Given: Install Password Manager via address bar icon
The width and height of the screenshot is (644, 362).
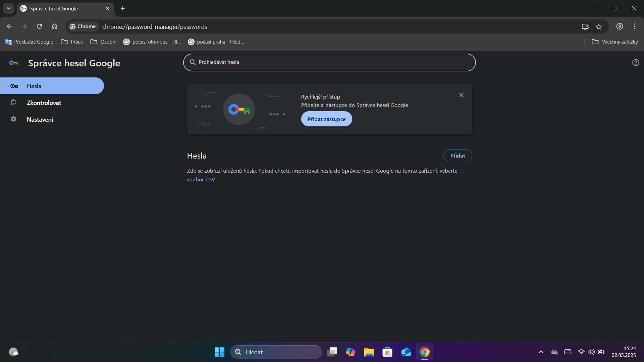Looking at the screenshot, I should point(585,26).
